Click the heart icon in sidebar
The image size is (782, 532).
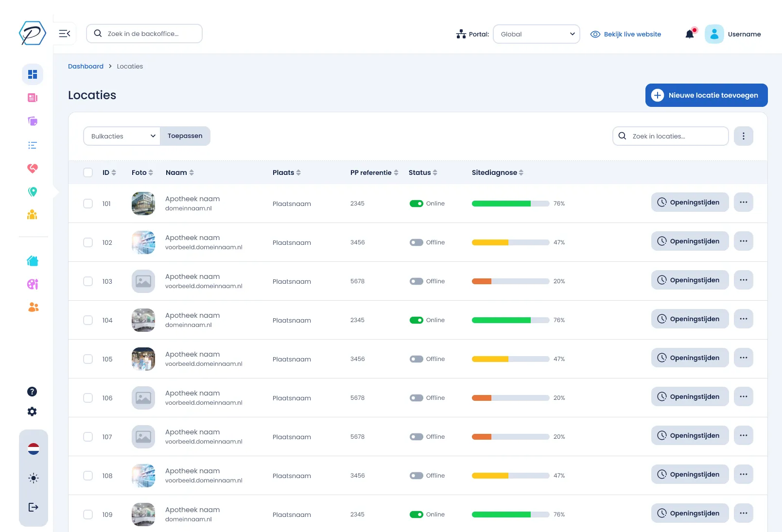click(33, 169)
